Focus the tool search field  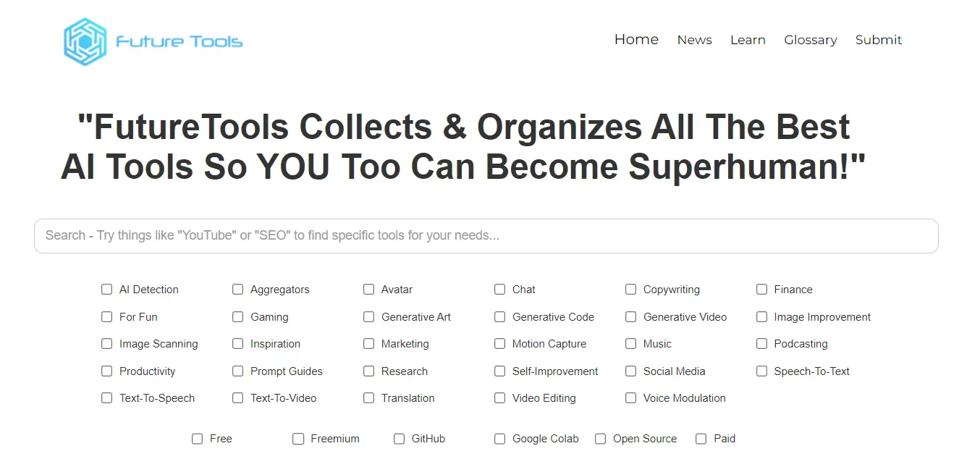pos(486,236)
